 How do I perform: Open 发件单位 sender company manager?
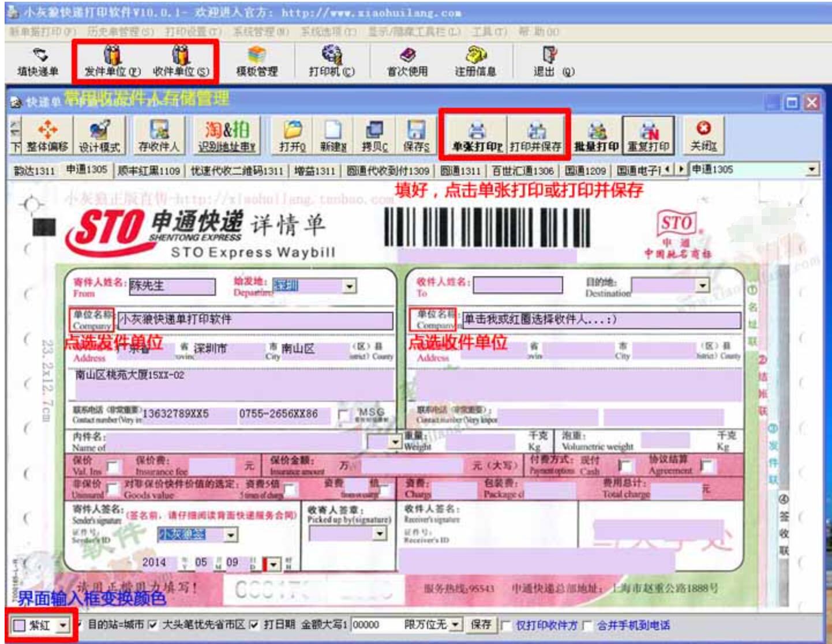112,62
